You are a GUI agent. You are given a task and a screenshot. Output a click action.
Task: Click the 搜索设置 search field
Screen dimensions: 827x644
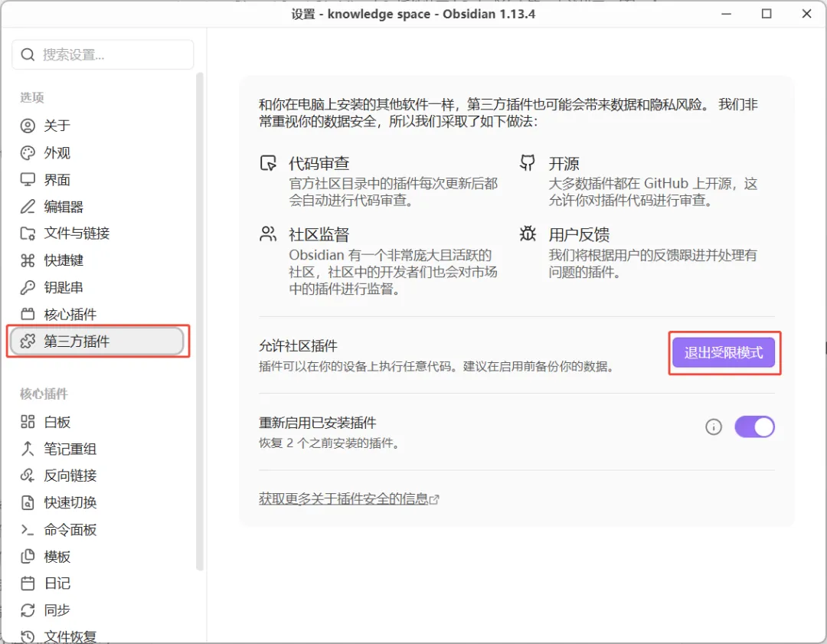103,54
